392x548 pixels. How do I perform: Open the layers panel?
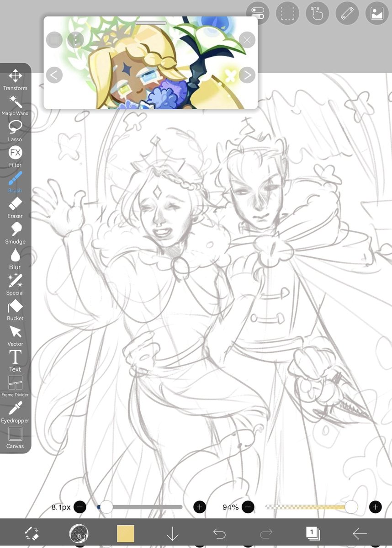coord(313,533)
